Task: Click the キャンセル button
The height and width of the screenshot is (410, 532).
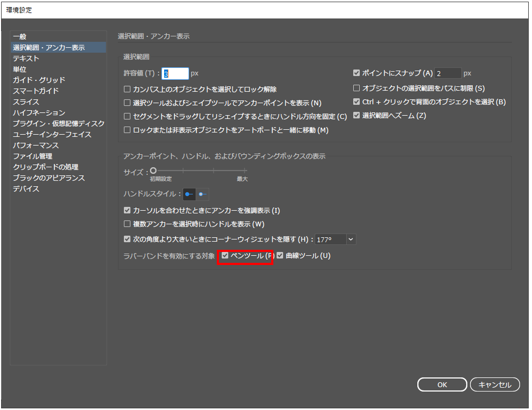Action: 495,385
